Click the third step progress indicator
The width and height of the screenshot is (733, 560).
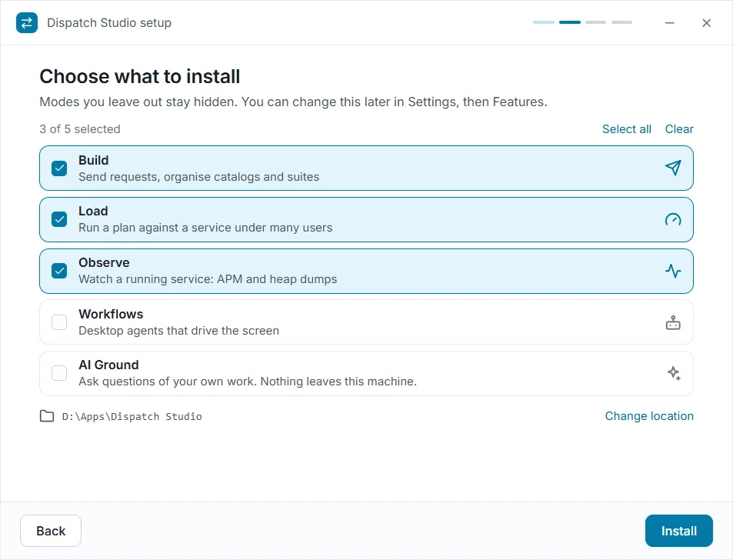click(x=595, y=22)
